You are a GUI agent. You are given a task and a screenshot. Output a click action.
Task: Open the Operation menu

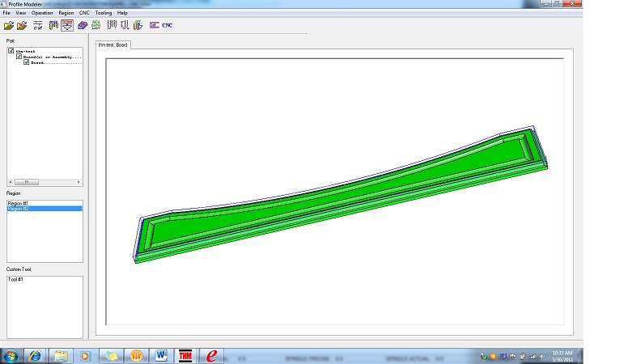pyautogui.click(x=42, y=13)
